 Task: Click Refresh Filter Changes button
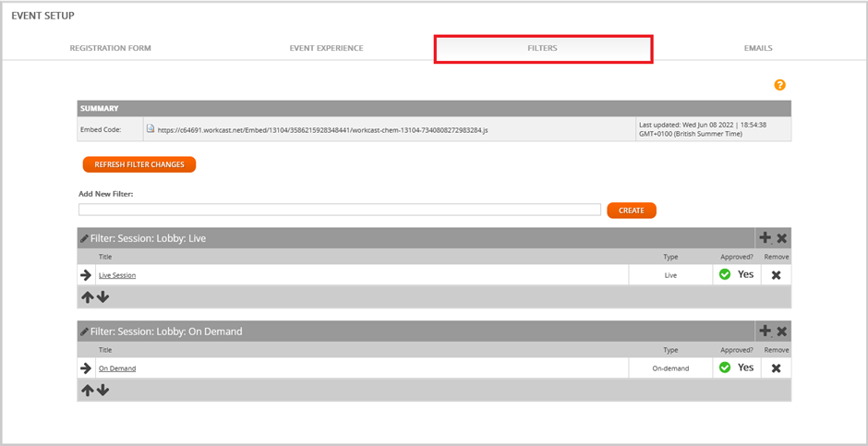[139, 164]
